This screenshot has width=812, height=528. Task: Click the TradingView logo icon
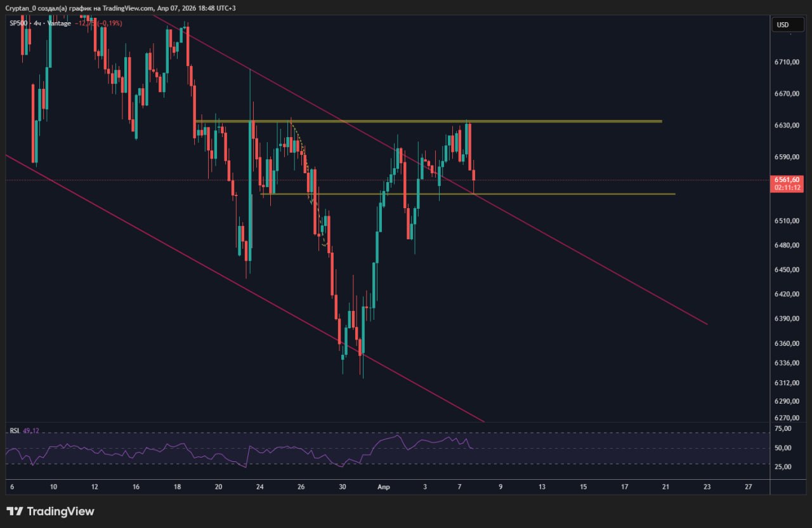pyautogui.click(x=15, y=511)
